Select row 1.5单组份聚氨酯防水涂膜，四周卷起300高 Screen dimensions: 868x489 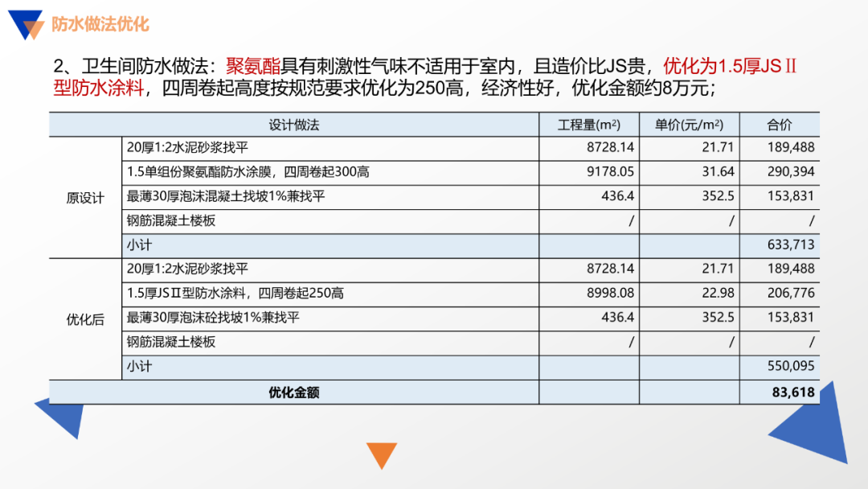pyautogui.click(x=470, y=173)
